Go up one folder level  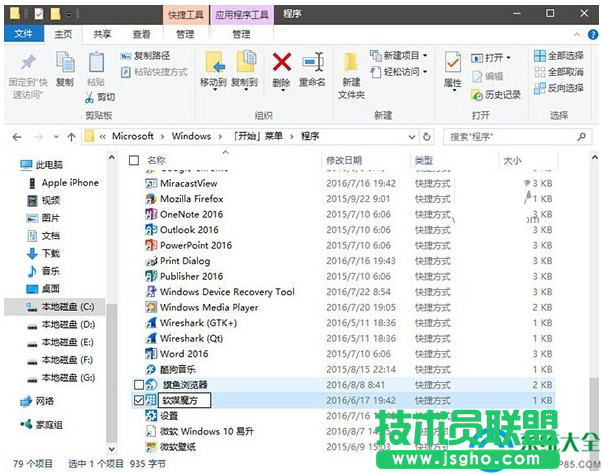pos(71,137)
